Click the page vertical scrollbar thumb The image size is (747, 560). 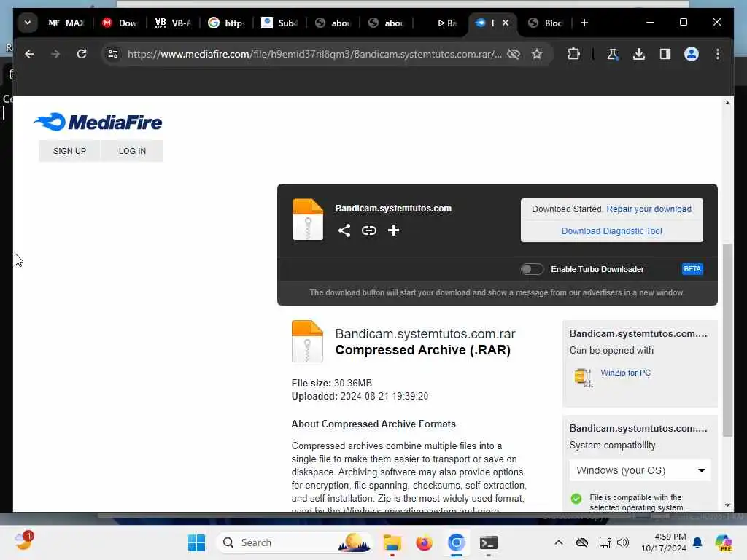tap(727, 340)
